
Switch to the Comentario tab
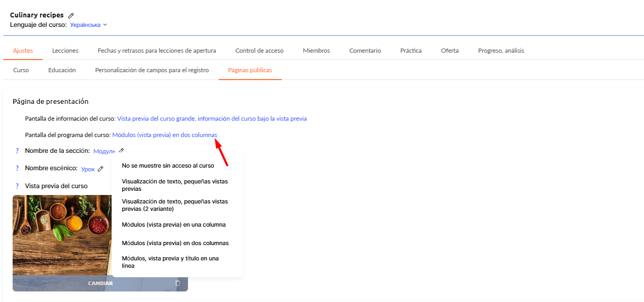click(365, 51)
